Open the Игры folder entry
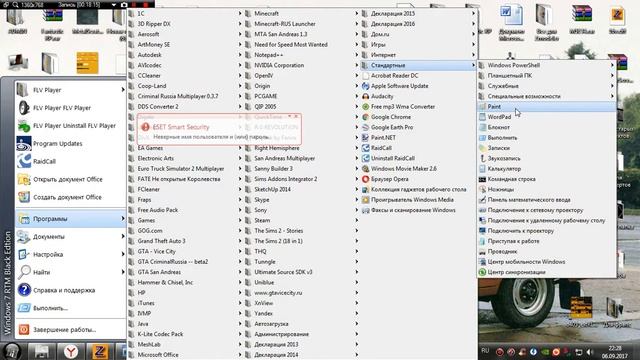The height and width of the screenshot is (360, 640). [x=418, y=44]
